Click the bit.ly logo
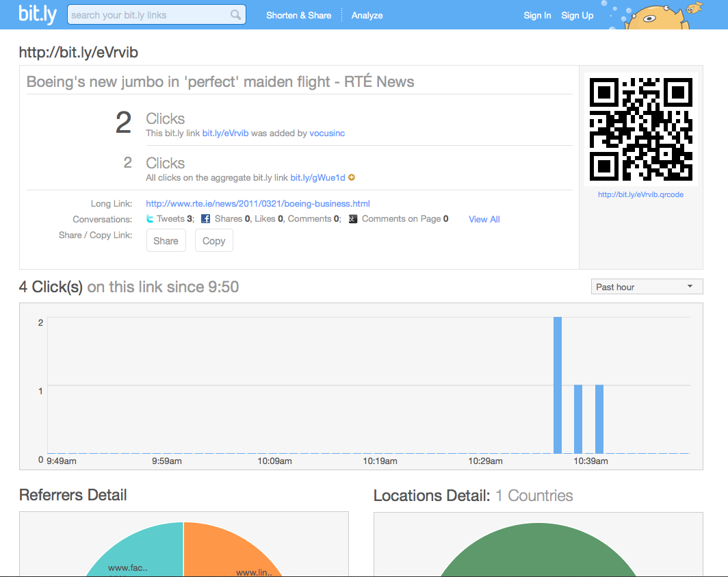Image resolution: width=728 pixels, height=577 pixels. click(x=38, y=14)
